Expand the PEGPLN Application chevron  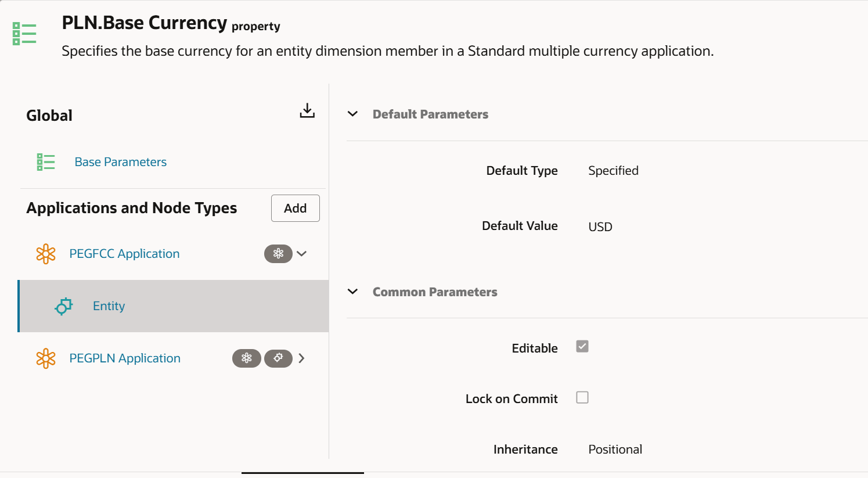pyautogui.click(x=301, y=358)
